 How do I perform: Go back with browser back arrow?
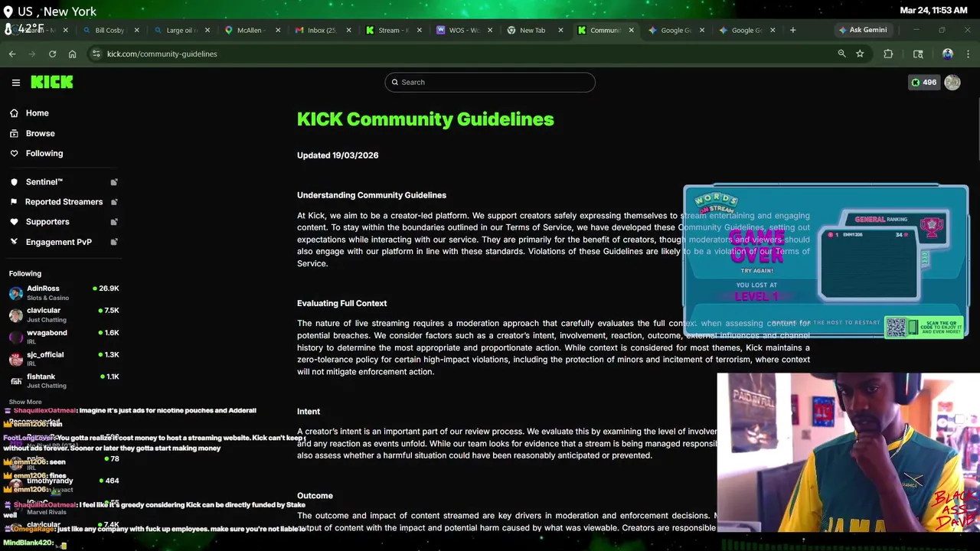pos(12,54)
